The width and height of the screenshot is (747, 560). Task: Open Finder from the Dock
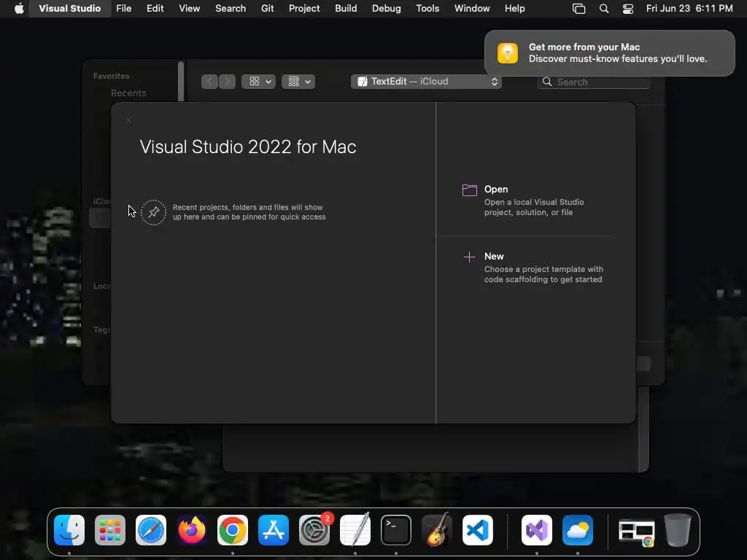pos(69,530)
